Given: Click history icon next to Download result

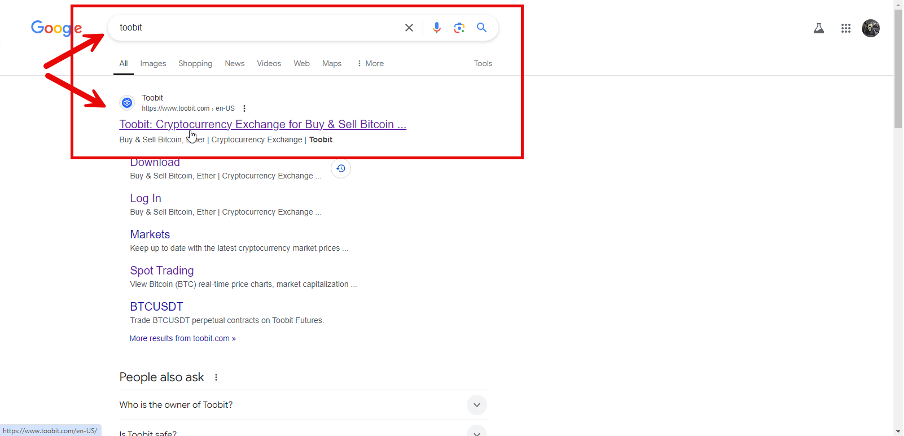Looking at the screenshot, I should (341, 168).
